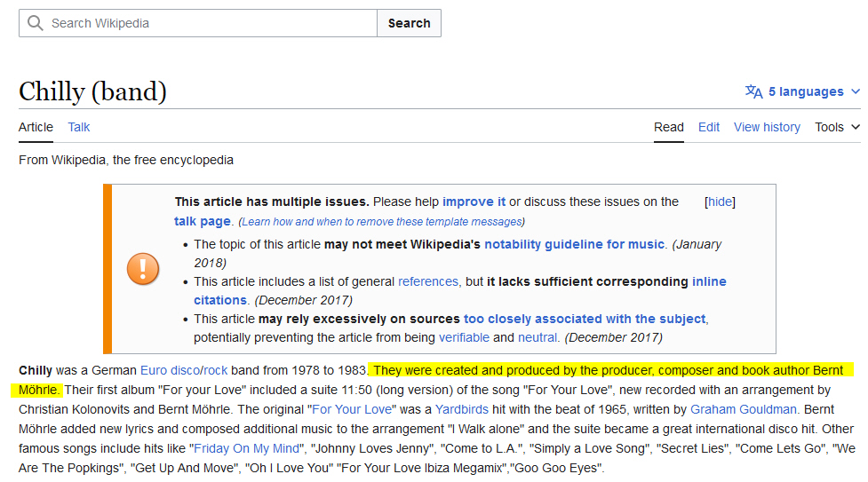Open the Talk tab
Image resolution: width=868 pixels, height=482 pixels.
pyautogui.click(x=78, y=127)
